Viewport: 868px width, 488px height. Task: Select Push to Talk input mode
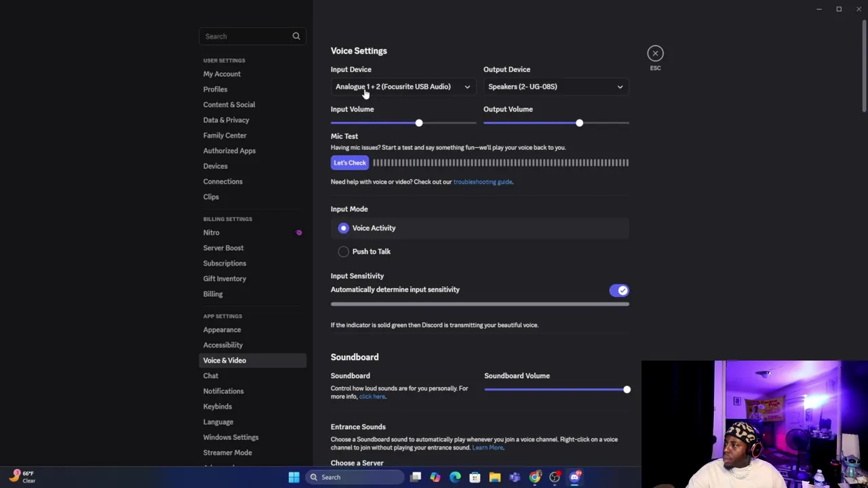pos(480,251)
